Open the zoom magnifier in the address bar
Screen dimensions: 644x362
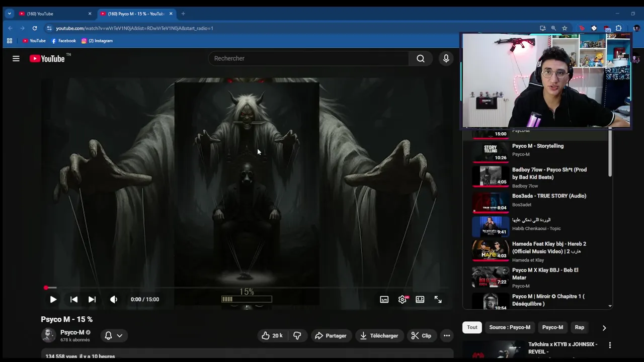coord(553,28)
